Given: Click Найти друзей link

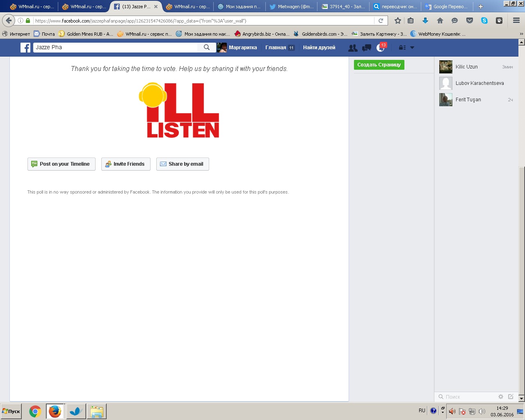Looking at the screenshot, I should click(319, 48).
